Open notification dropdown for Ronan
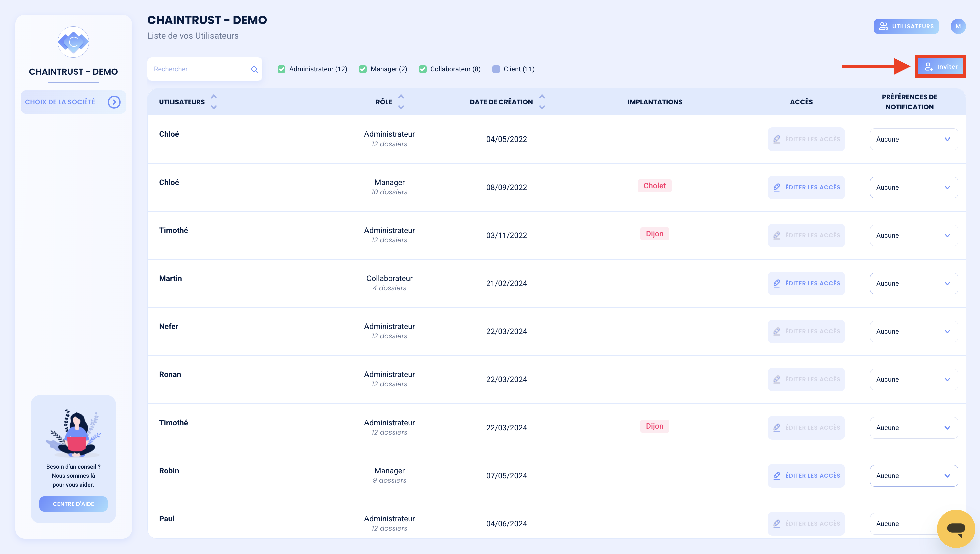The image size is (980, 554). 914,380
